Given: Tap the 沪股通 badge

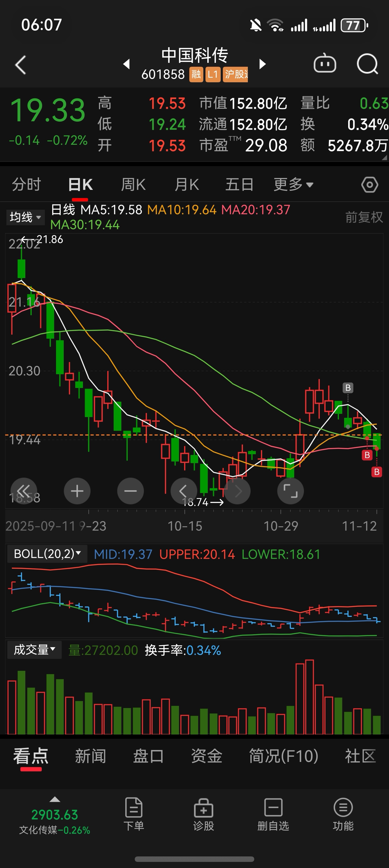Looking at the screenshot, I should tap(236, 74).
